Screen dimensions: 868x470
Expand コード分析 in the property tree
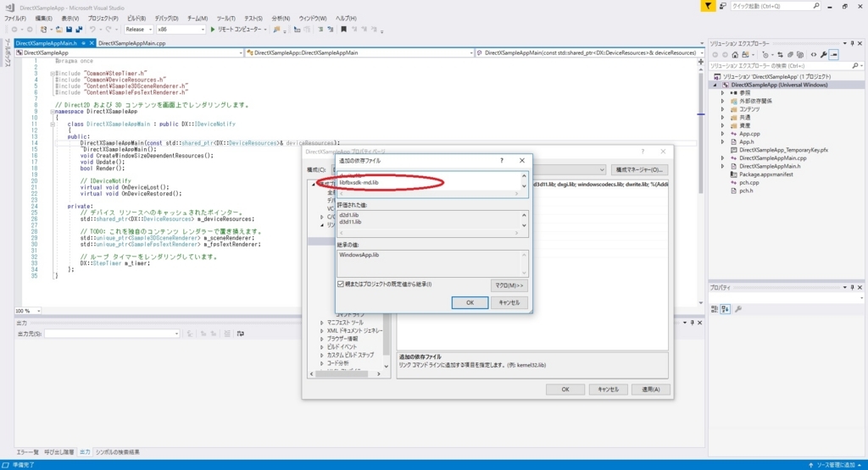click(x=321, y=363)
